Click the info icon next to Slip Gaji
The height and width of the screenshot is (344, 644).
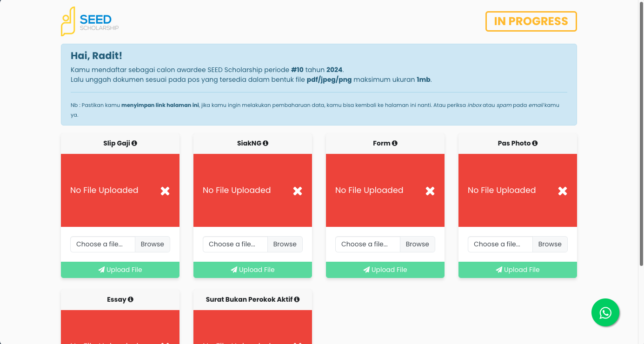click(x=134, y=143)
